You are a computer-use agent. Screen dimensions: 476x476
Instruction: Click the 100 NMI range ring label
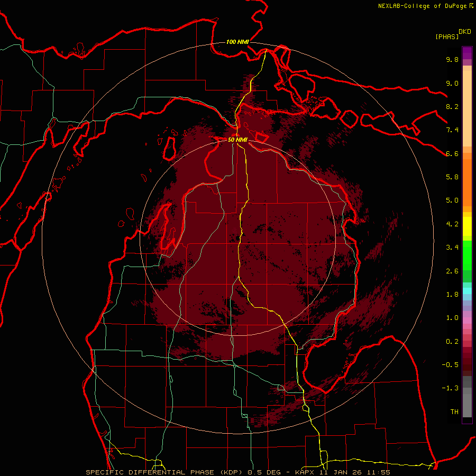pos(237,42)
